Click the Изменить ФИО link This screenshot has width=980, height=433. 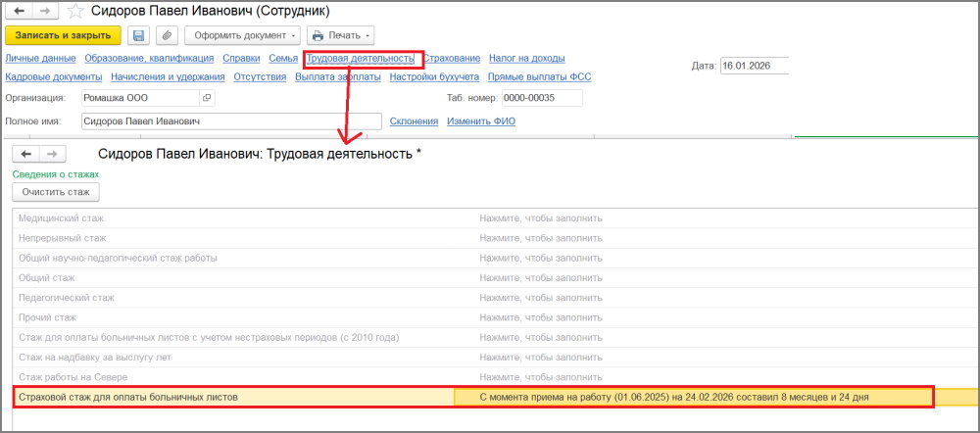click(480, 121)
